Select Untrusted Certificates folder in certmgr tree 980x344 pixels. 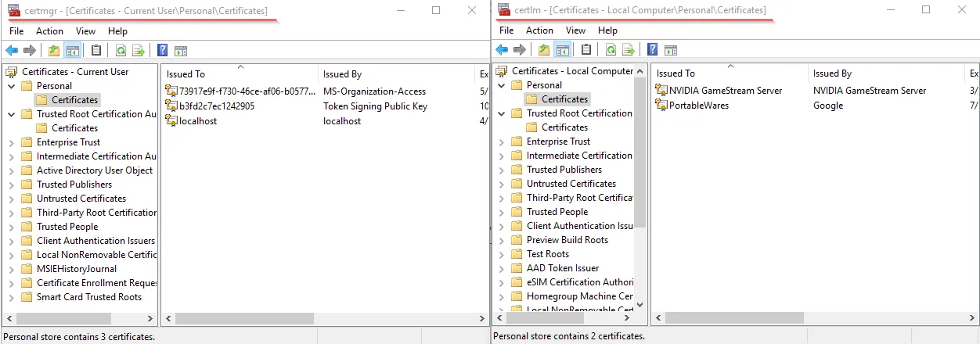81,199
